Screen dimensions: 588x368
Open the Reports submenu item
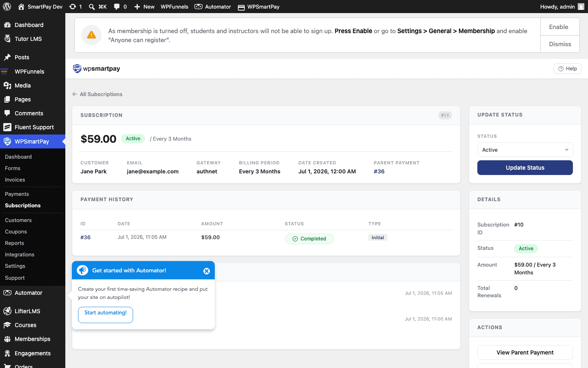click(15, 243)
